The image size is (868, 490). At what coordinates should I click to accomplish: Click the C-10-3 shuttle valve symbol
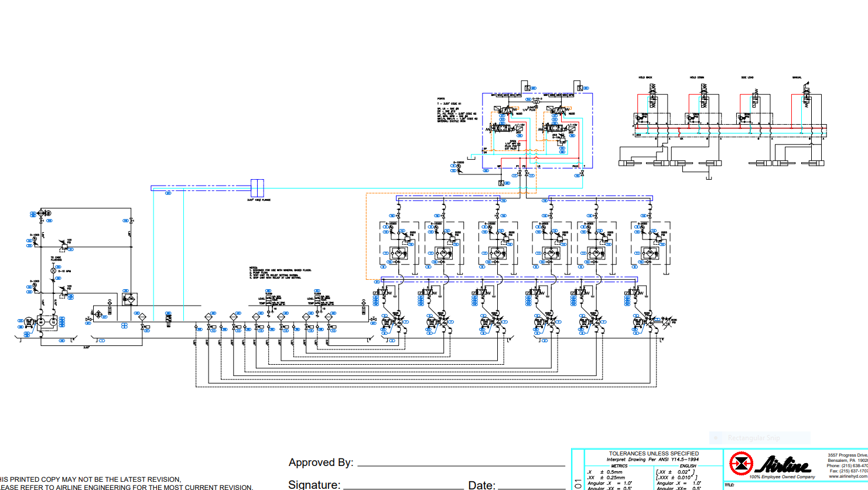click(x=536, y=102)
